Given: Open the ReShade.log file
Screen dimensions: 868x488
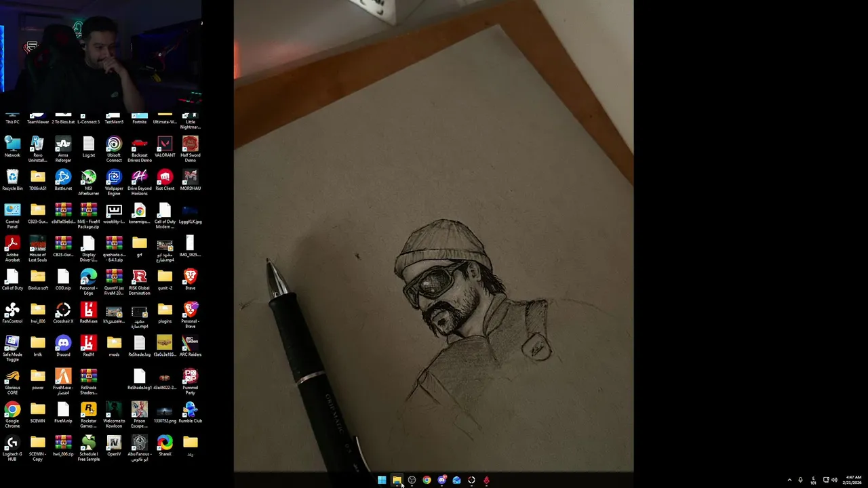Looking at the screenshot, I should (139, 346).
